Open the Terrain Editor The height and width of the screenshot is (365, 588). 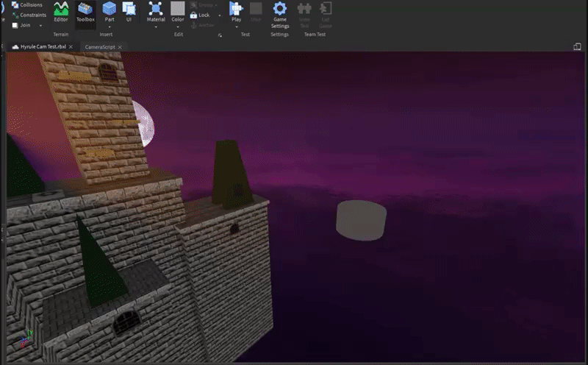tap(61, 12)
